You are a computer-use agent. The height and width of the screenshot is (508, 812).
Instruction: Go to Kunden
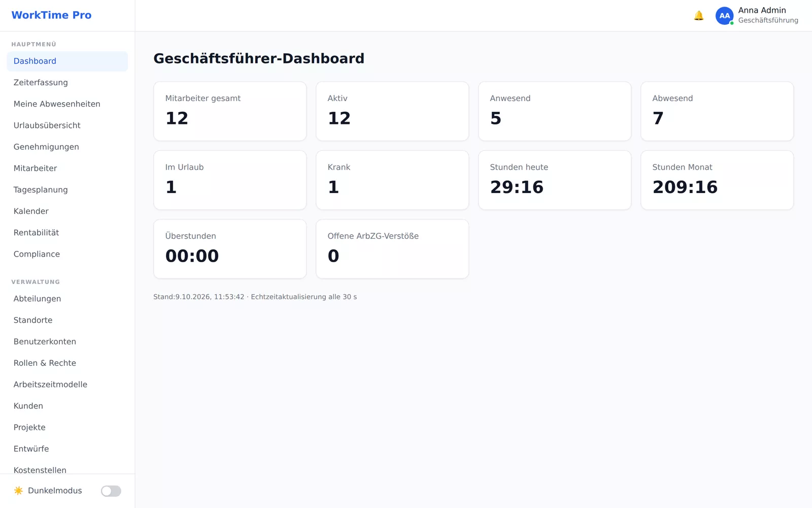point(67,406)
